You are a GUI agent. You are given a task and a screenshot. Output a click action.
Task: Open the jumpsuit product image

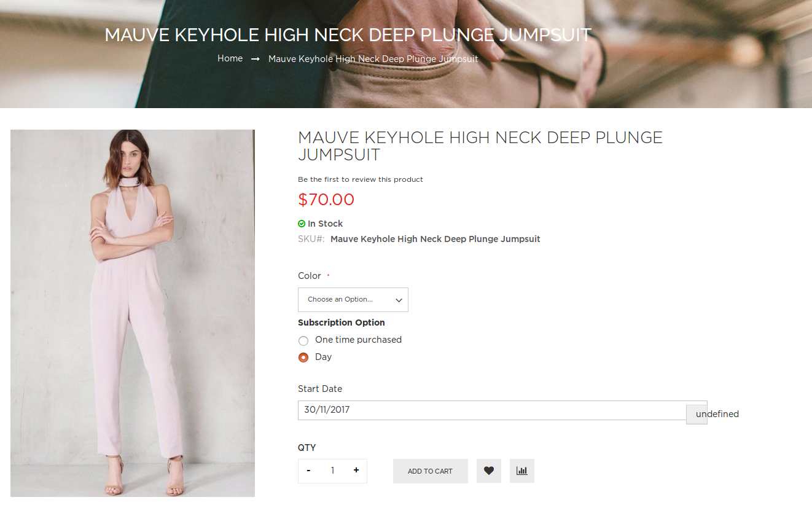(x=133, y=313)
